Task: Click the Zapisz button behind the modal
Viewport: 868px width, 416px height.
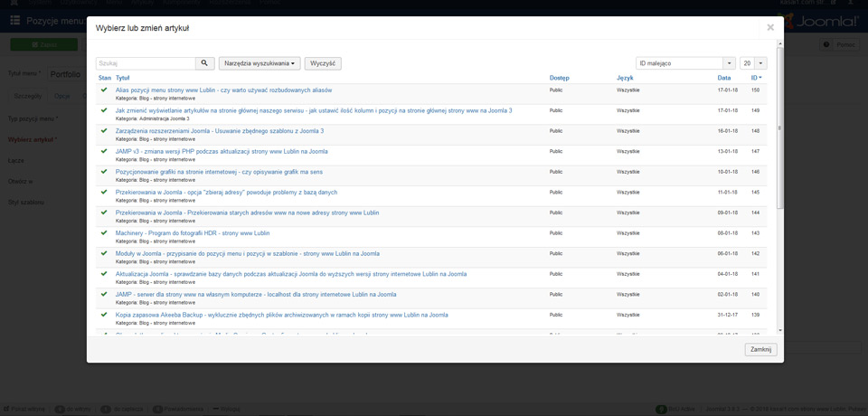Action: point(43,44)
